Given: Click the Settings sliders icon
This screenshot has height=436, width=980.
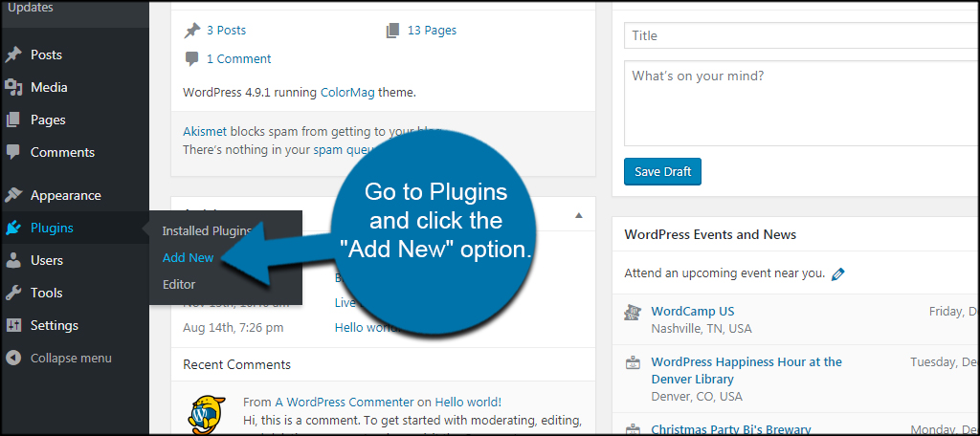Looking at the screenshot, I should 13,325.
